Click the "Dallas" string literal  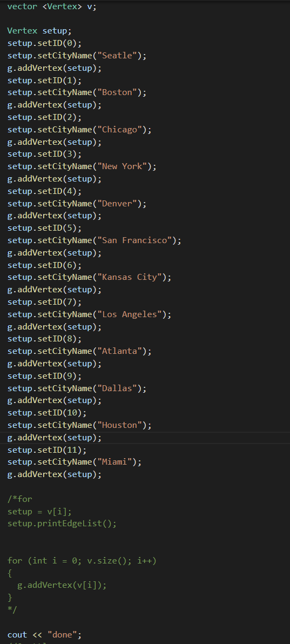pyautogui.click(x=119, y=388)
